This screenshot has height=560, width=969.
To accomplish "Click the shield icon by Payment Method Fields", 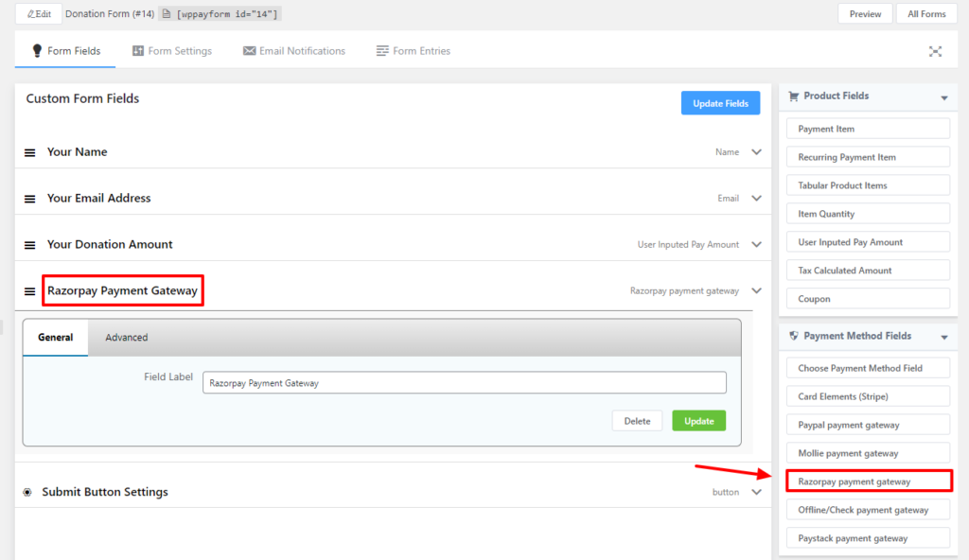I will [793, 336].
